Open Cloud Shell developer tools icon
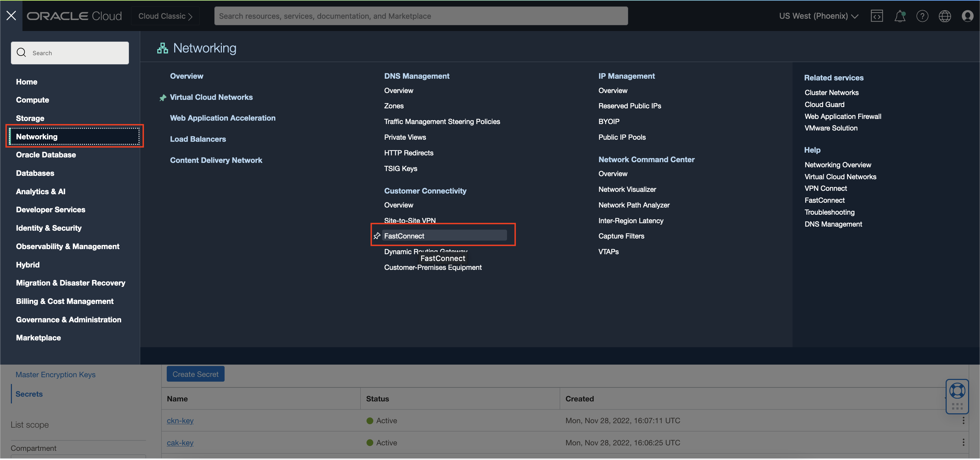Viewport: 980px width, 460px height. [877, 16]
